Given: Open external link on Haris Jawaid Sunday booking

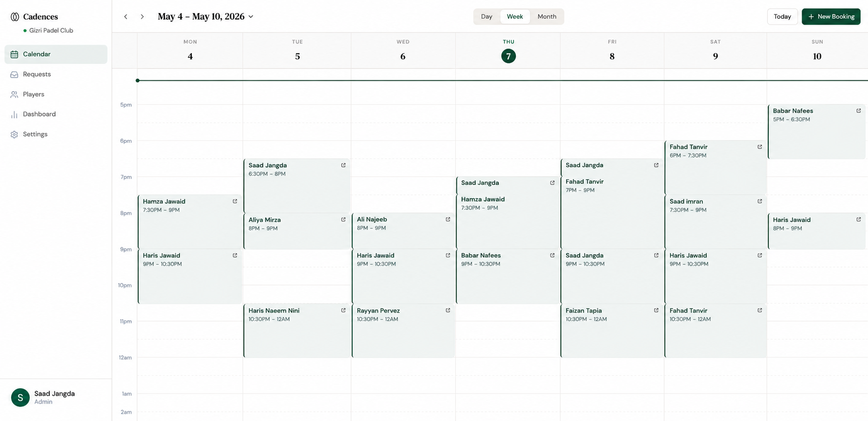Looking at the screenshot, I should [x=858, y=220].
